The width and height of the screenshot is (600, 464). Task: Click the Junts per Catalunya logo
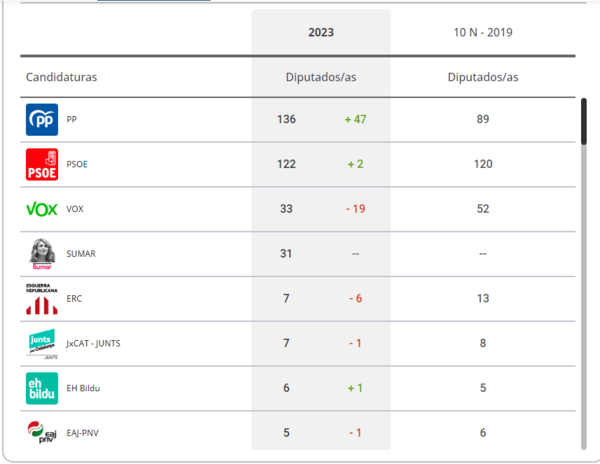(x=41, y=344)
